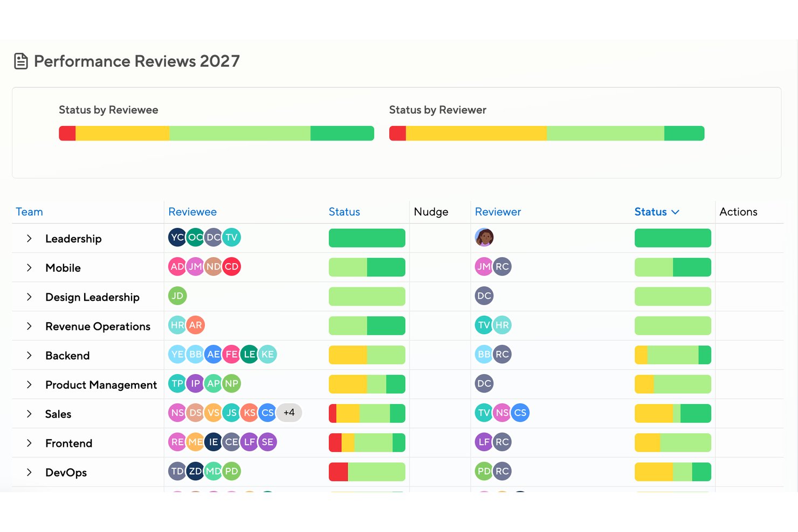Select the Revenue Operations team name

point(98,327)
